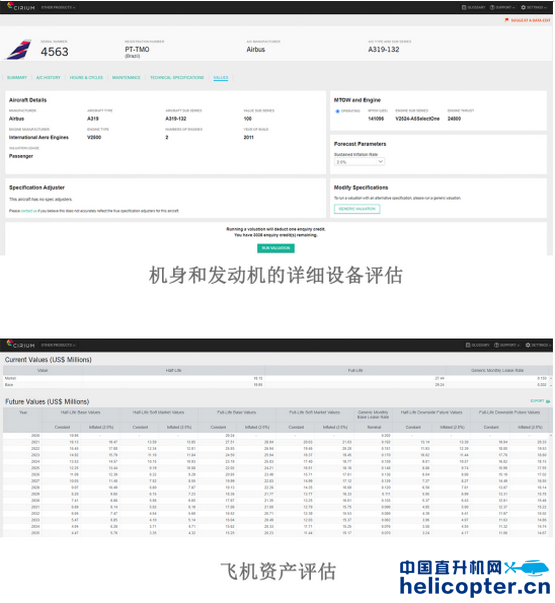Switch to the Hours & Cycles tab

coord(86,78)
